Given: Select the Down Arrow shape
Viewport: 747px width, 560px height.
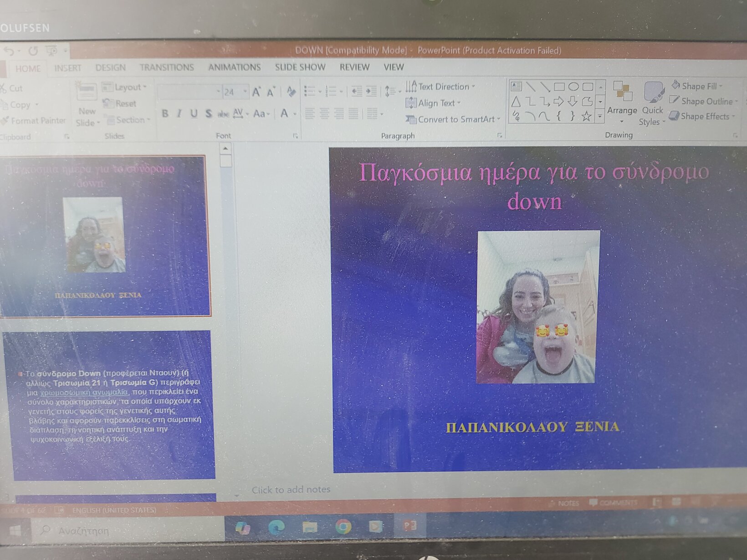Looking at the screenshot, I should (x=573, y=101).
